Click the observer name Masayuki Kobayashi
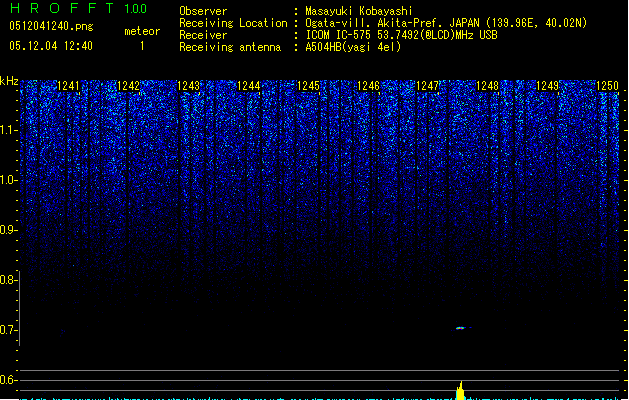This screenshot has height=400, width=629. (x=359, y=11)
